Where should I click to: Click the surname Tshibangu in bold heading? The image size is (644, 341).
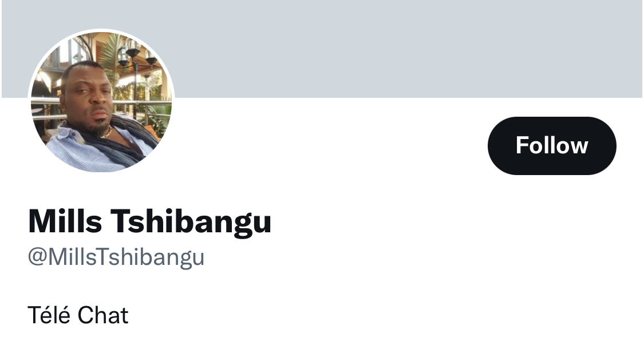coord(191,221)
